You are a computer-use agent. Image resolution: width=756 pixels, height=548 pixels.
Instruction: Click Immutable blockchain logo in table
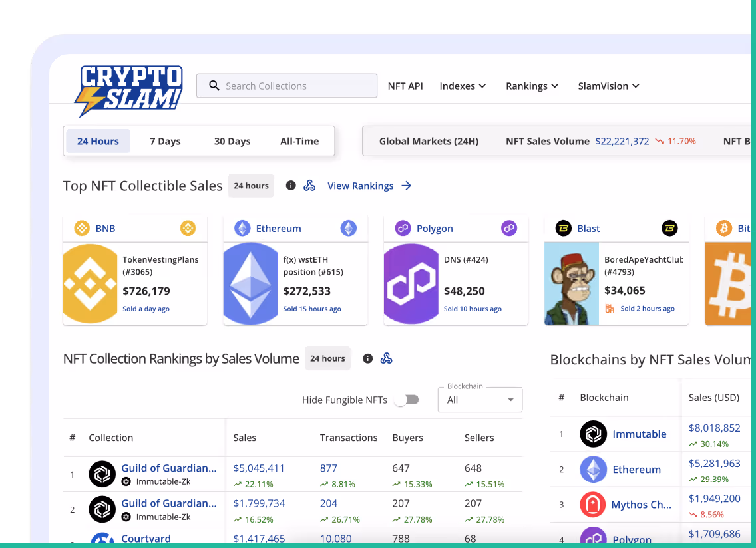(593, 434)
